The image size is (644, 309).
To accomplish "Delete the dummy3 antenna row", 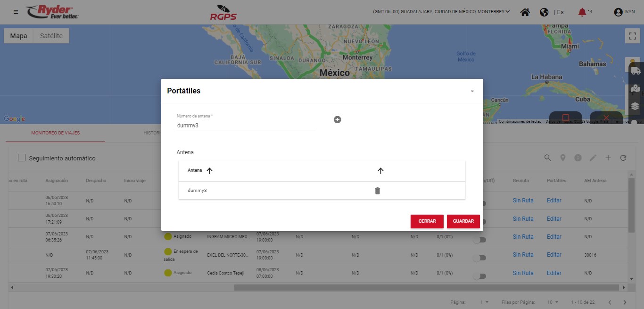I will pyautogui.click(x=377, y=191).
